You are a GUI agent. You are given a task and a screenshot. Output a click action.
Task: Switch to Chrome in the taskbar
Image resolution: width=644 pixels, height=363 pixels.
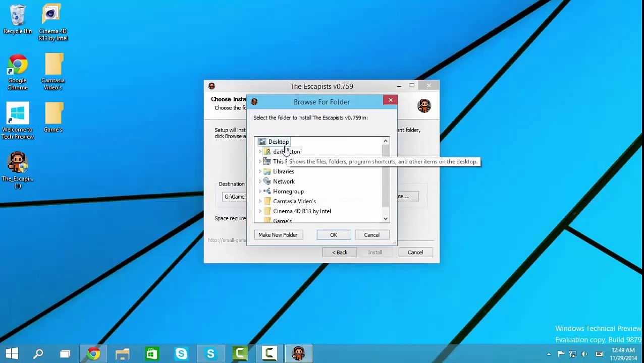(93, 354)
